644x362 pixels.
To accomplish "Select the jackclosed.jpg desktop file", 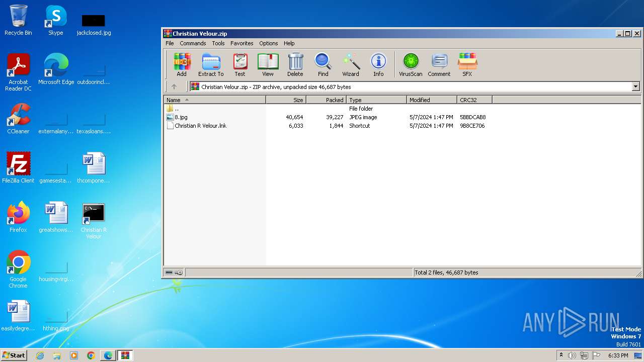I will 94,24.
